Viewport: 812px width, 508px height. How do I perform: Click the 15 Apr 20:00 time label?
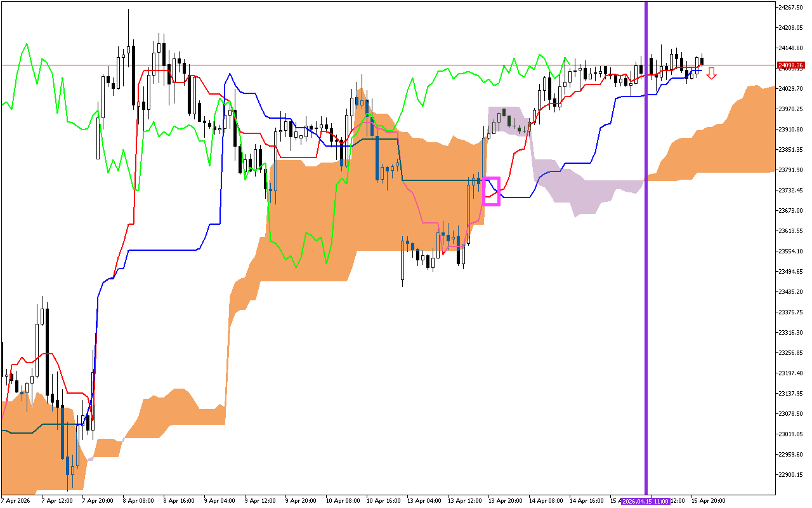pos(709,501)
